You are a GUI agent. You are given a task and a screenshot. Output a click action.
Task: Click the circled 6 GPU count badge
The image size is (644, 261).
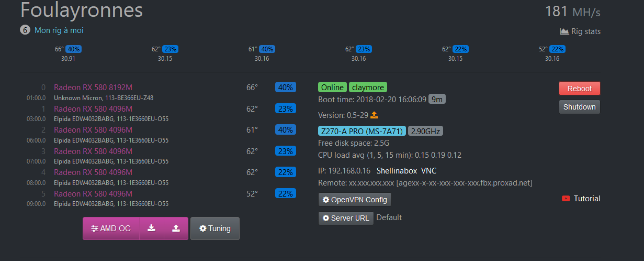click(x=25, y=30)
